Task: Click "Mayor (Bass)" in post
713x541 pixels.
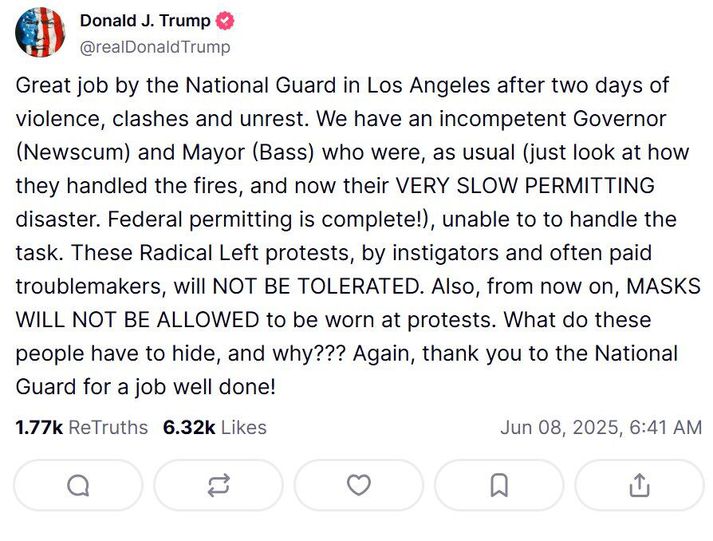Action: 248,152
